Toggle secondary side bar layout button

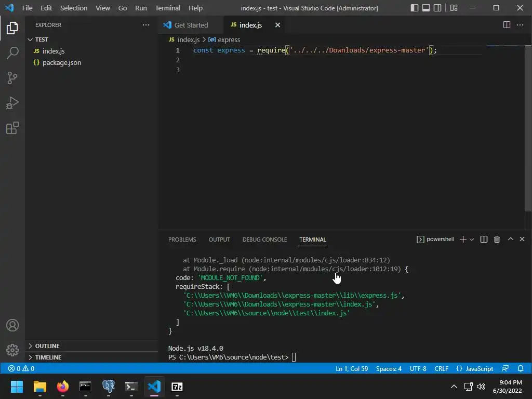click(x=437, y=8)
